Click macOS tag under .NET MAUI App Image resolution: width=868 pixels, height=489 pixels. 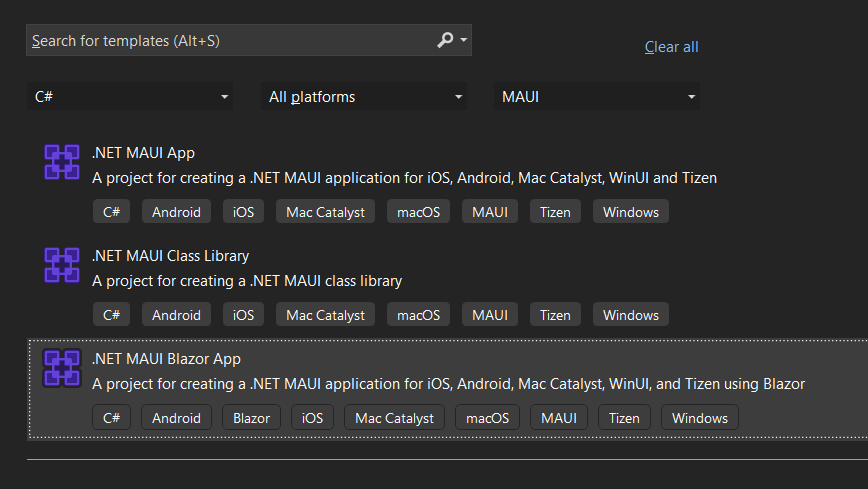[418, 212]
